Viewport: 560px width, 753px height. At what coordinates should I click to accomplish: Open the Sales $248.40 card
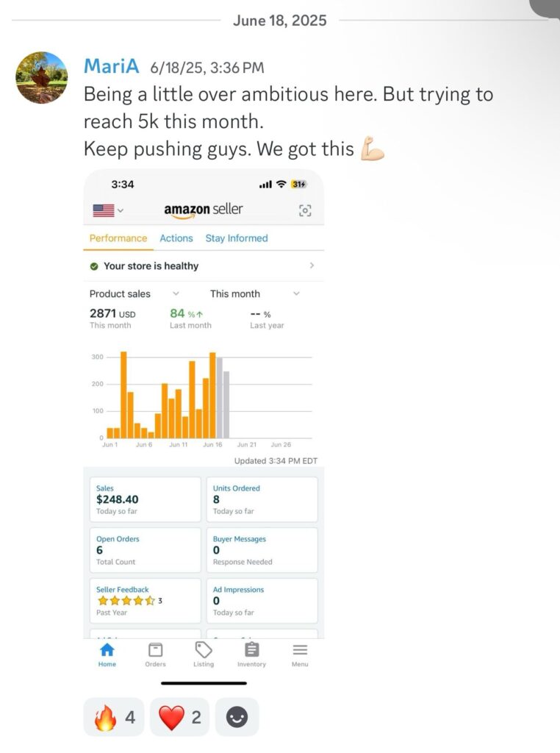146,499
